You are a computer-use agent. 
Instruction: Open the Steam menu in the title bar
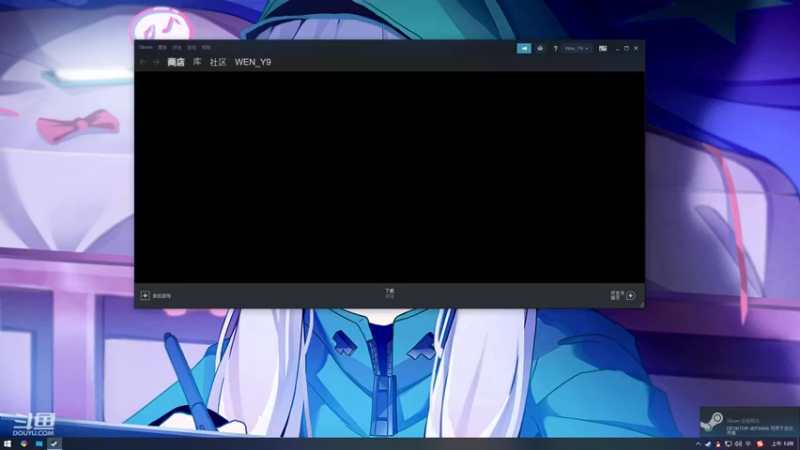[145, 47]
